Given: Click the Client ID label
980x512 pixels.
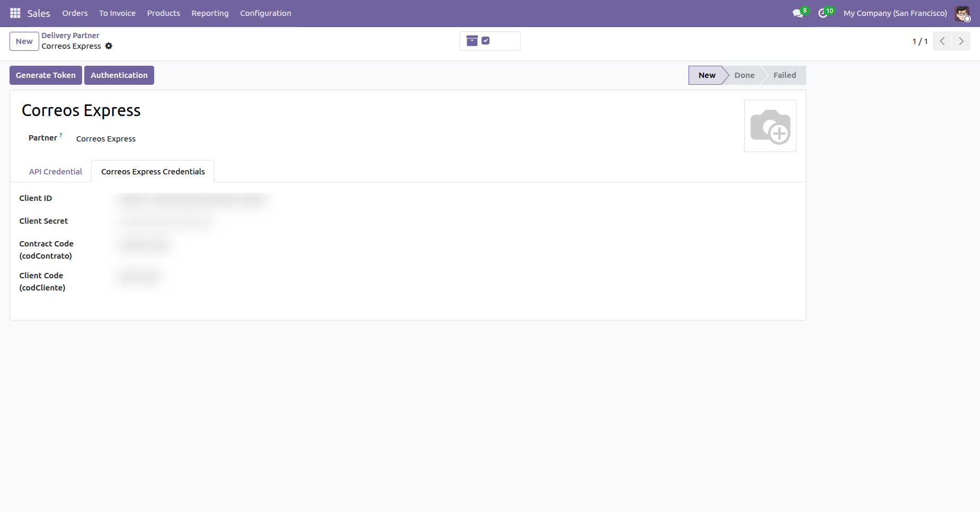Looking at the screenshot, I should pyautogui.click(x=35, y=198).
